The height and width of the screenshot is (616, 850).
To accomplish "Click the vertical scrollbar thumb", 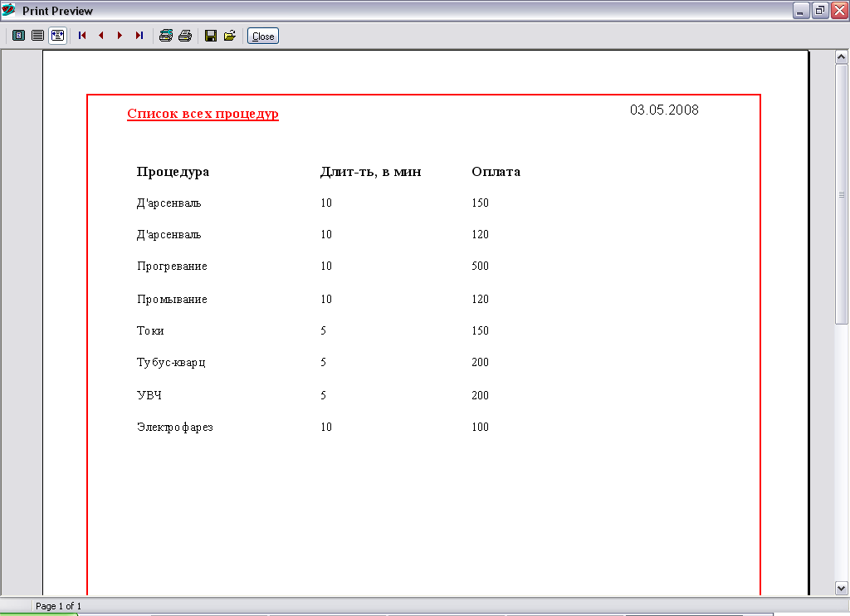I will [x=841, y=194].
